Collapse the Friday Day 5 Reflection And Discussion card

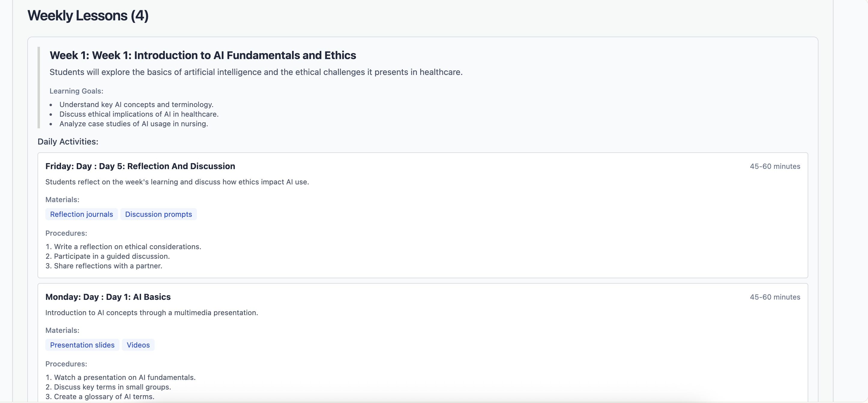140,166
